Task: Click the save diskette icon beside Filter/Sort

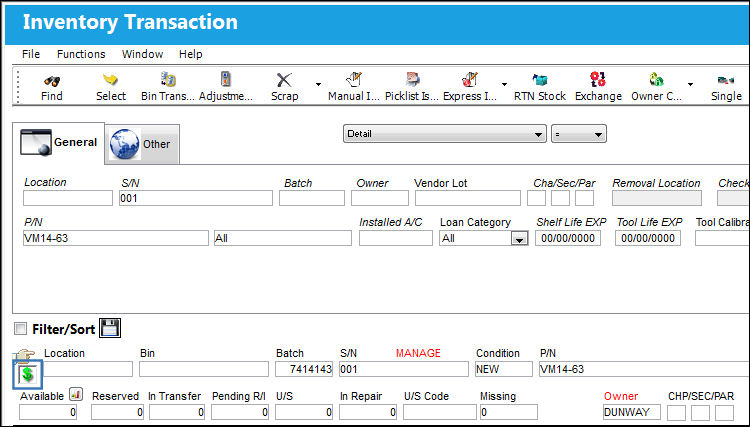Action: pos(110,328)
